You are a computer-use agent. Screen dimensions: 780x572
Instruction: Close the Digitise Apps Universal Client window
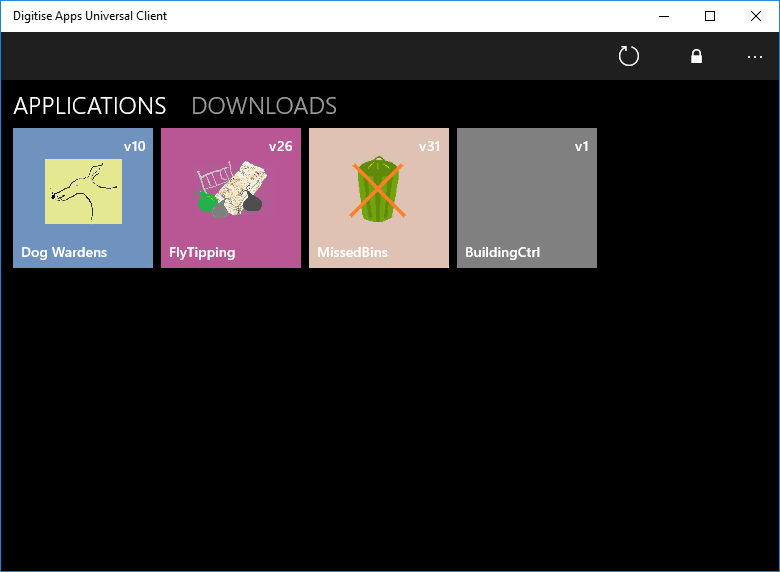tap(756, 16)
